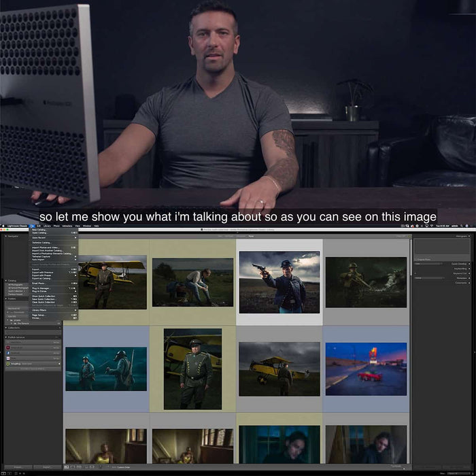This screenshot has width=476, height=476.
Task: Click the Apple menu icon
Action: (3, 226)
